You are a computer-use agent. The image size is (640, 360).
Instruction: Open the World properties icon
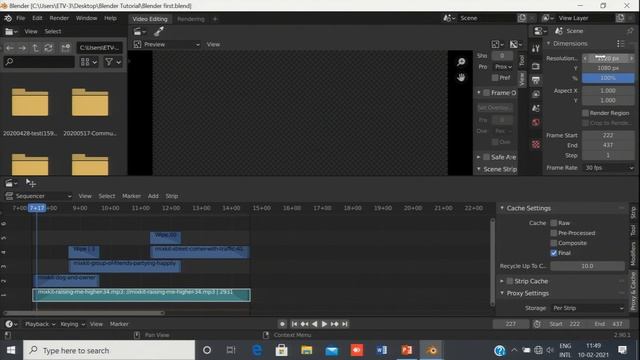tap(536, 122)
